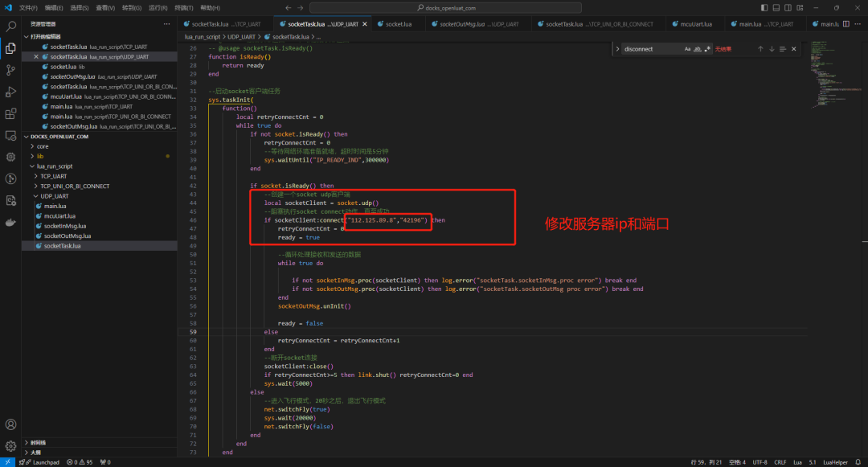Click the remote window status bar icon
The width and height of the screenshot is (868, 467).
7,462
